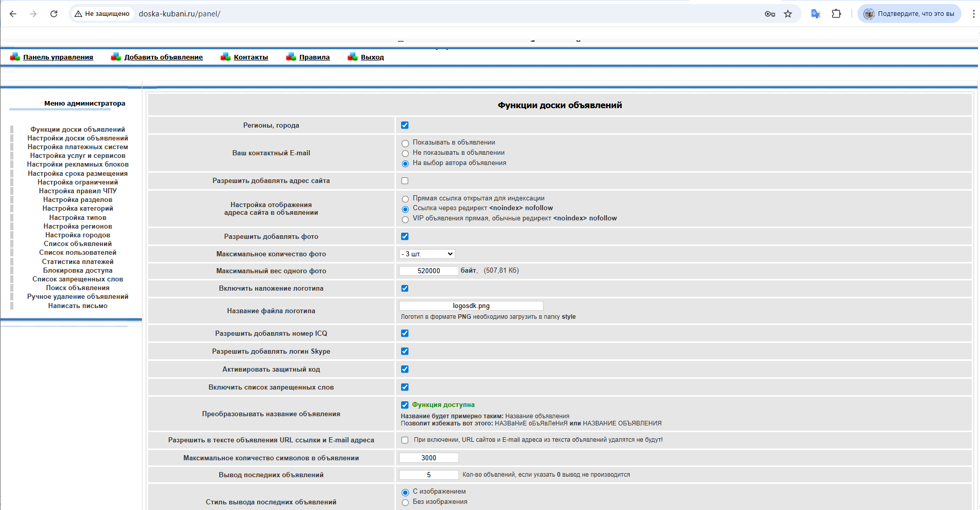Click the cubes icon beside 'Контакты'
Viewport: 980px width, 510px height.
click(x=226, y=57)
